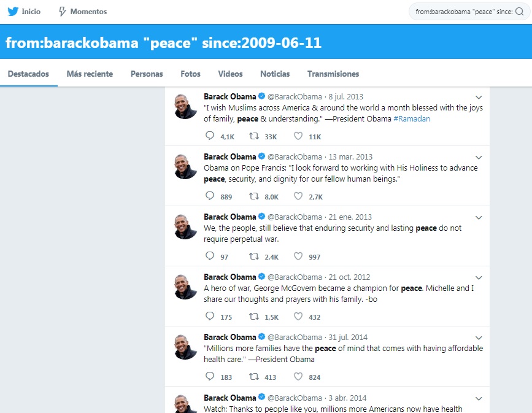Switch to the Fotos tab
The image size is (532, 413).
190,74
